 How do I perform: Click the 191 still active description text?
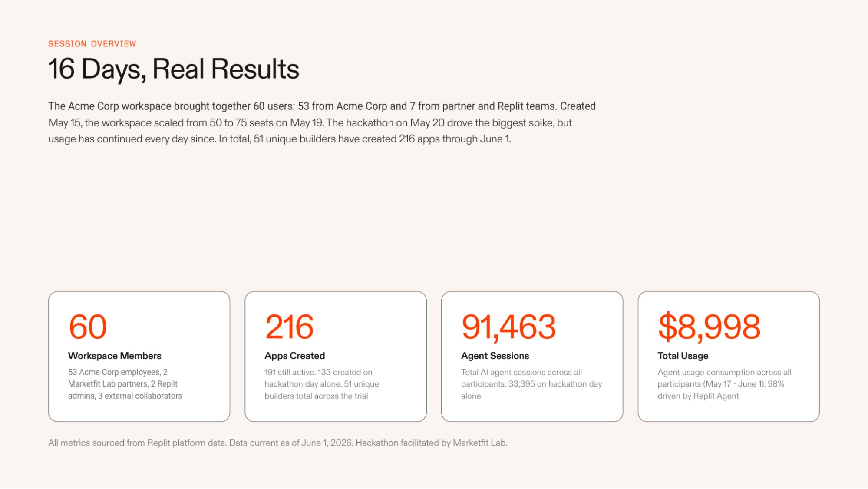click(x=322, y=384)
